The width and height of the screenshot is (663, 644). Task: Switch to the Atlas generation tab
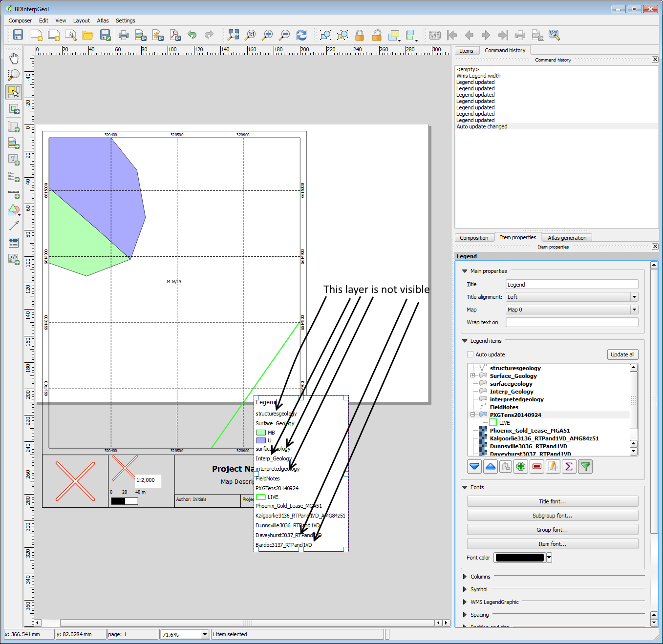coord(567,238)
